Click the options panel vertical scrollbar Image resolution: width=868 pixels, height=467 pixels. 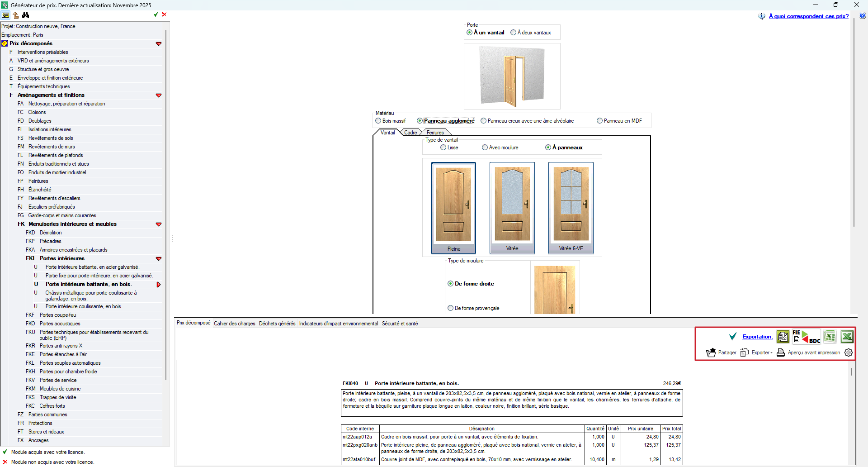tap(854, 122)
